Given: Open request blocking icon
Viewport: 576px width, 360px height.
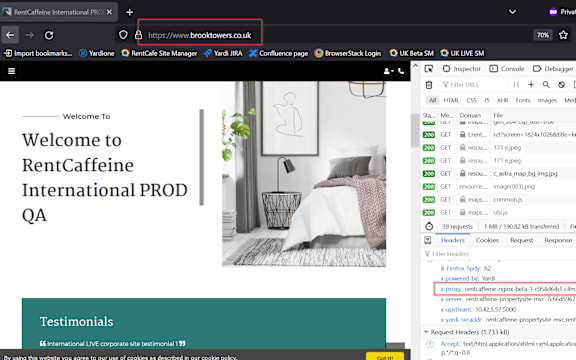Looking at the screenshot, I should (561, 85).
